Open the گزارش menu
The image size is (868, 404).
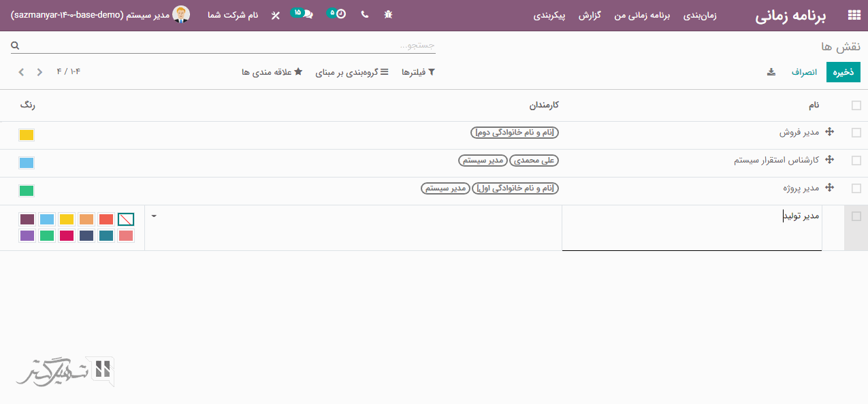589,15
